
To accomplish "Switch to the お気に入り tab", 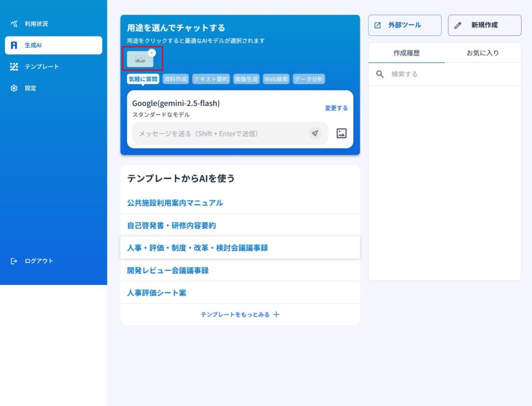I will 483,53.
